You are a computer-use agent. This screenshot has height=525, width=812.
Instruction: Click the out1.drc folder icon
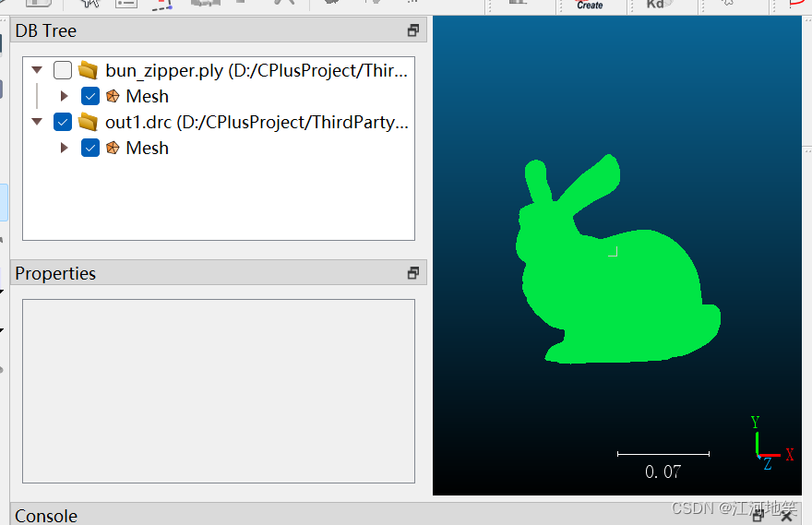89,122
